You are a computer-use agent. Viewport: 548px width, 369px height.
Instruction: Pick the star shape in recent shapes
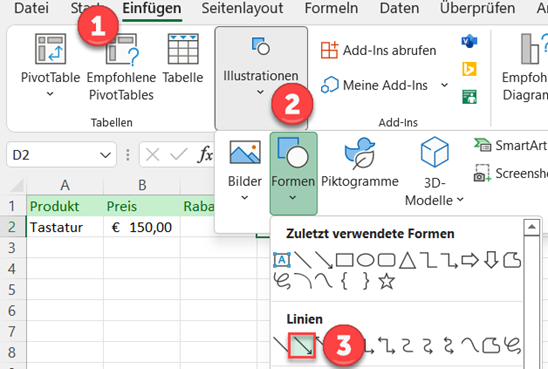(x=387, y=281)
